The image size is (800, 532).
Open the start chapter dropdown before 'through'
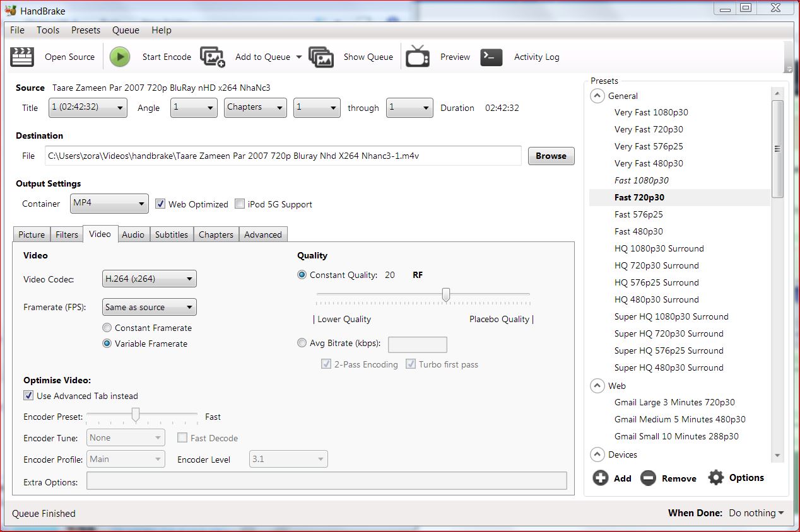click(317, 107)
